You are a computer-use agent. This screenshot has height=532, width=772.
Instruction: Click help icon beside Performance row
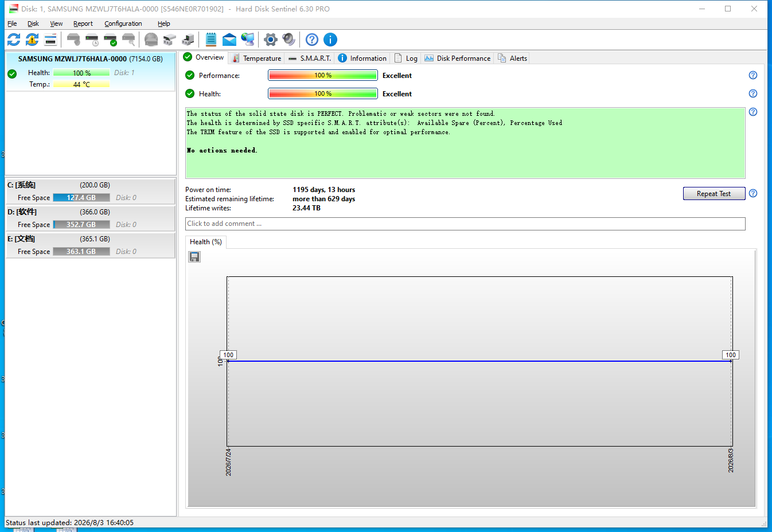(x=753, y=75)
